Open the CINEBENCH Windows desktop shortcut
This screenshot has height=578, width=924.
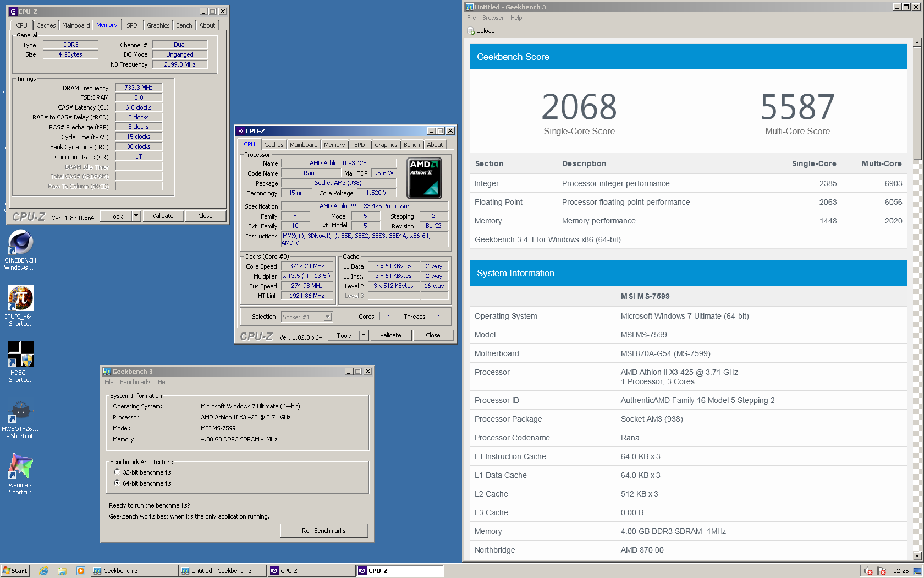pos(20,250)
